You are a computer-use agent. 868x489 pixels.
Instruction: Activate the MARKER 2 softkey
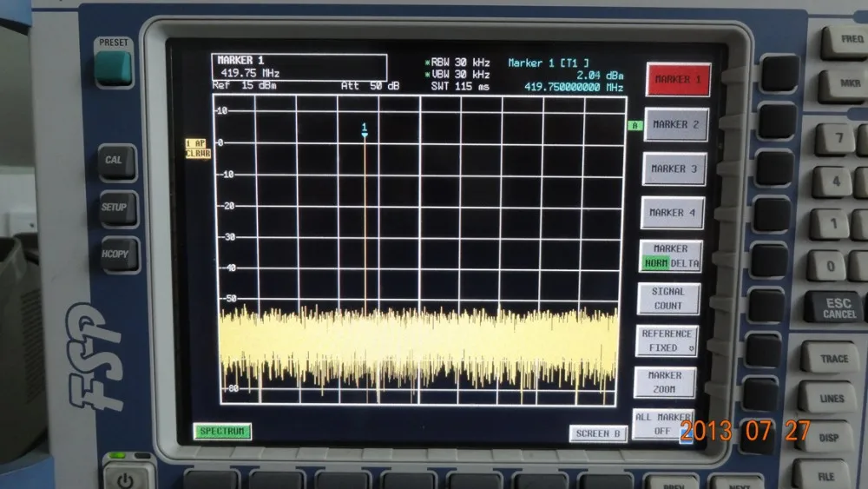tap(676, 124)
